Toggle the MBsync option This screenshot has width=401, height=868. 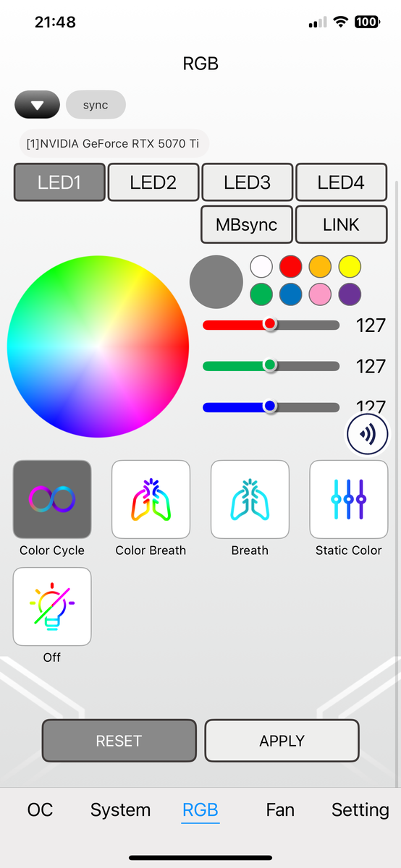246,224
